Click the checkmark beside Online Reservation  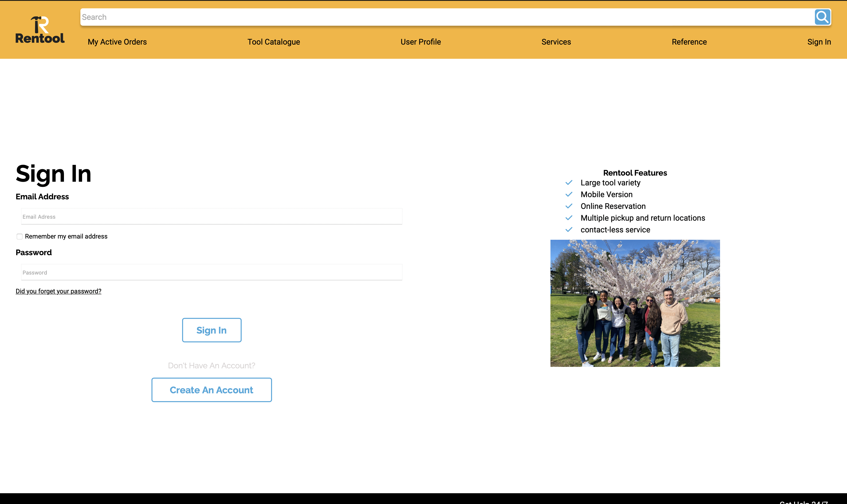point(569,206)
